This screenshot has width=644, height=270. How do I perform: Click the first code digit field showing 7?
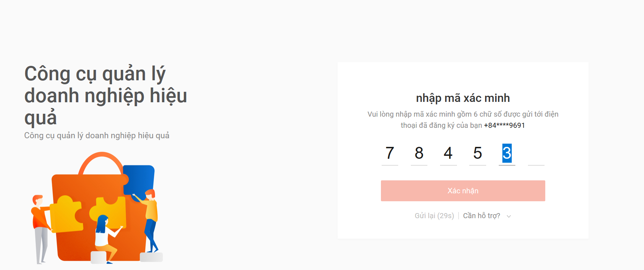[390, 154]
